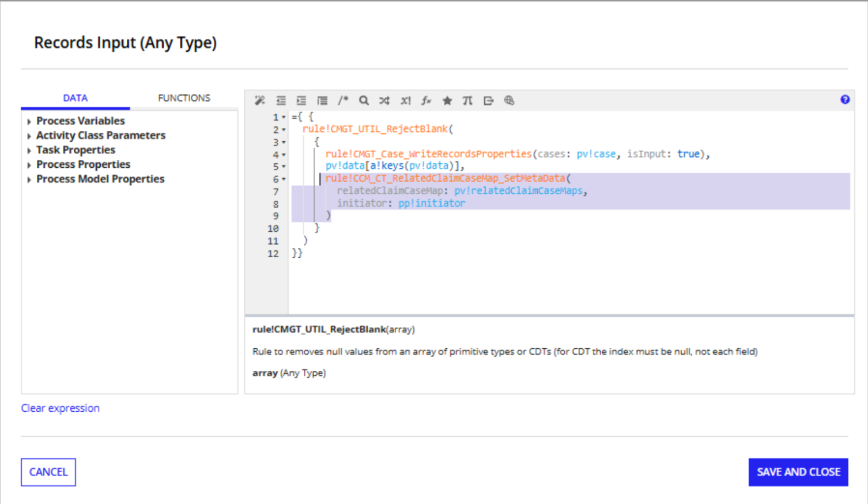Collapse the code fold arrow at line 3
The height and width of the screenshot is (504, 868).
(284, 142)
